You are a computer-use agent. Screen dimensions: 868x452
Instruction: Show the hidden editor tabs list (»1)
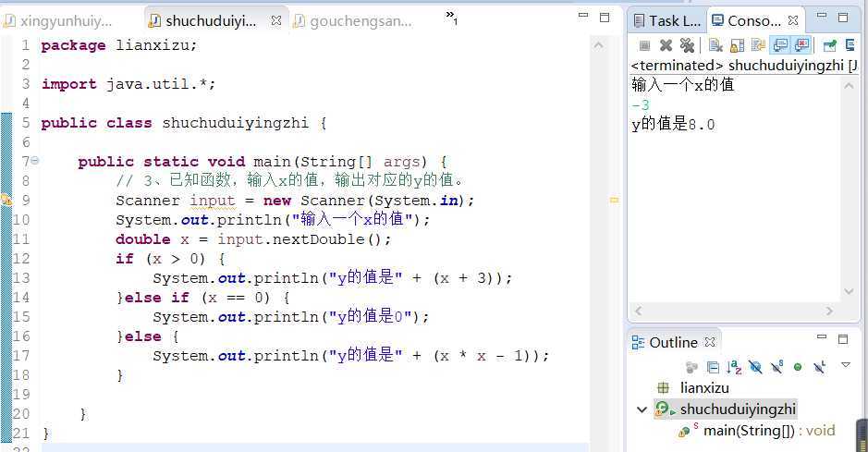click(x=451, y=17)
